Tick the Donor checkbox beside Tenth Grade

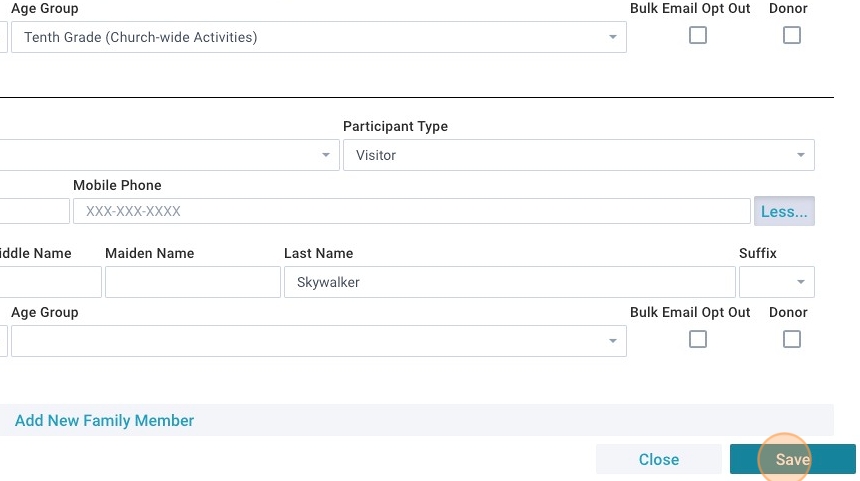click(792, 35)
